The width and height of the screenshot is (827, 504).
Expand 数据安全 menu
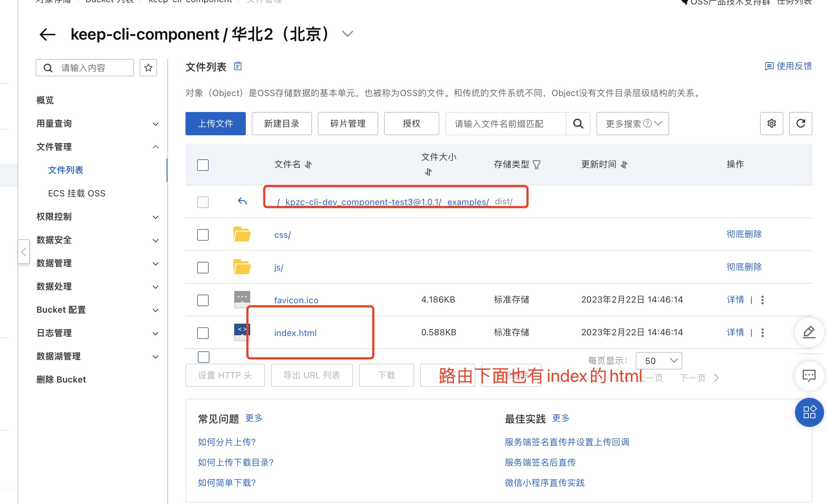tap(155, 240)
